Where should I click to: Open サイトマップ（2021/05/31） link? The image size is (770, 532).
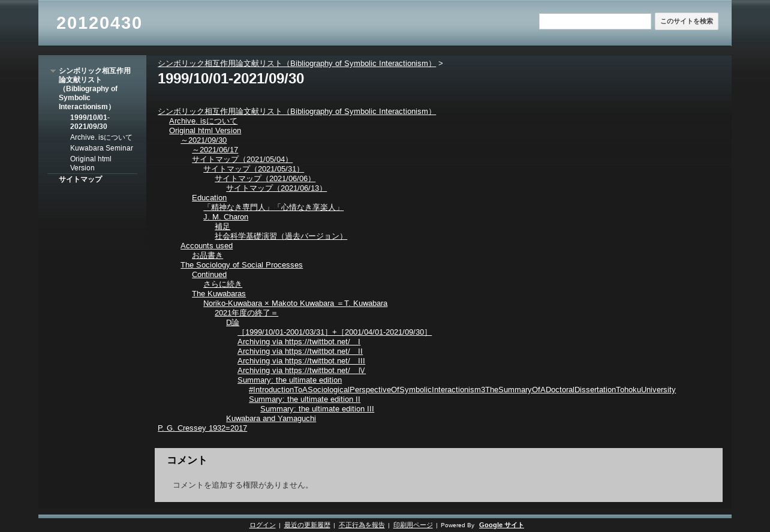pyautogui.click(x=254, y=169)
